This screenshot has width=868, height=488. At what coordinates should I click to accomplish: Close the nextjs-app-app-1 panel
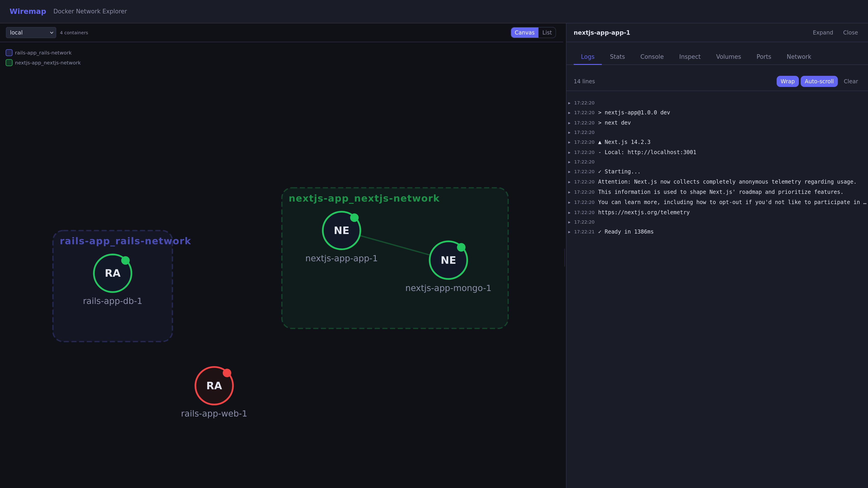point(850,33)
